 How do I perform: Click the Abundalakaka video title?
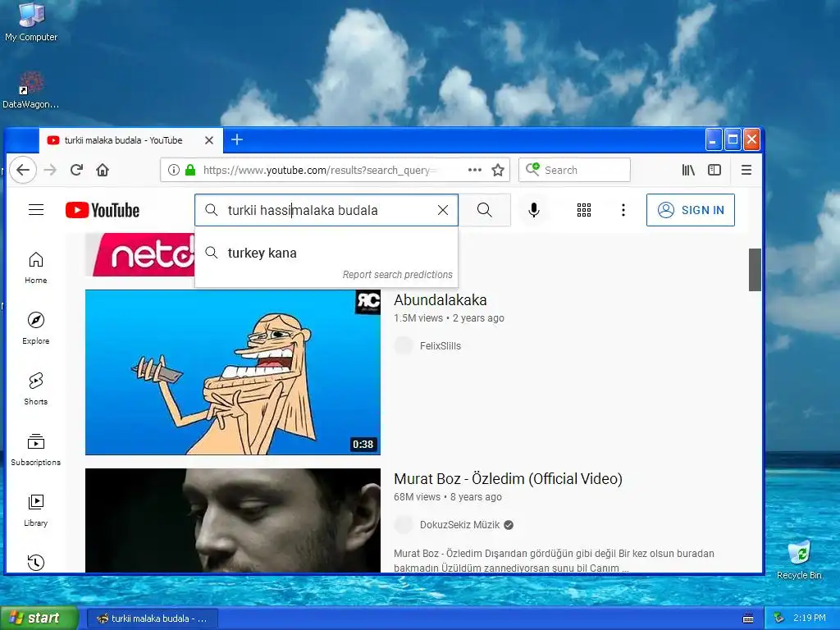(x=441, y=300)
